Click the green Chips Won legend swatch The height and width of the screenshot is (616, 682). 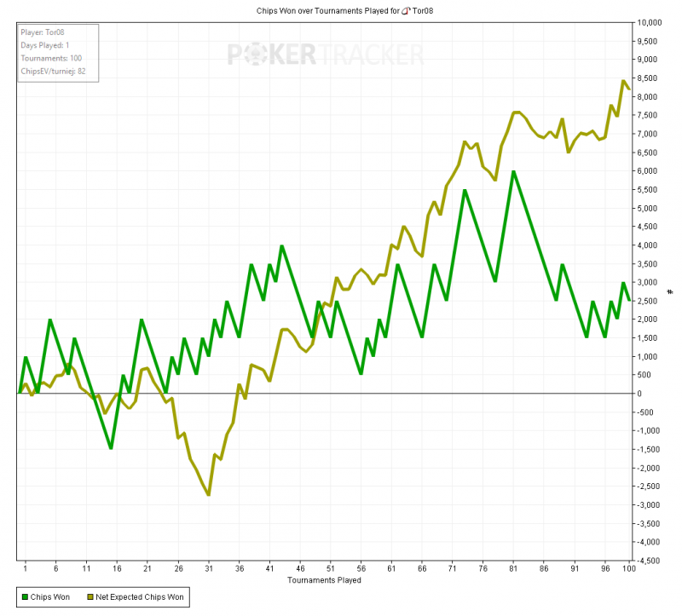tap(25, 597)
